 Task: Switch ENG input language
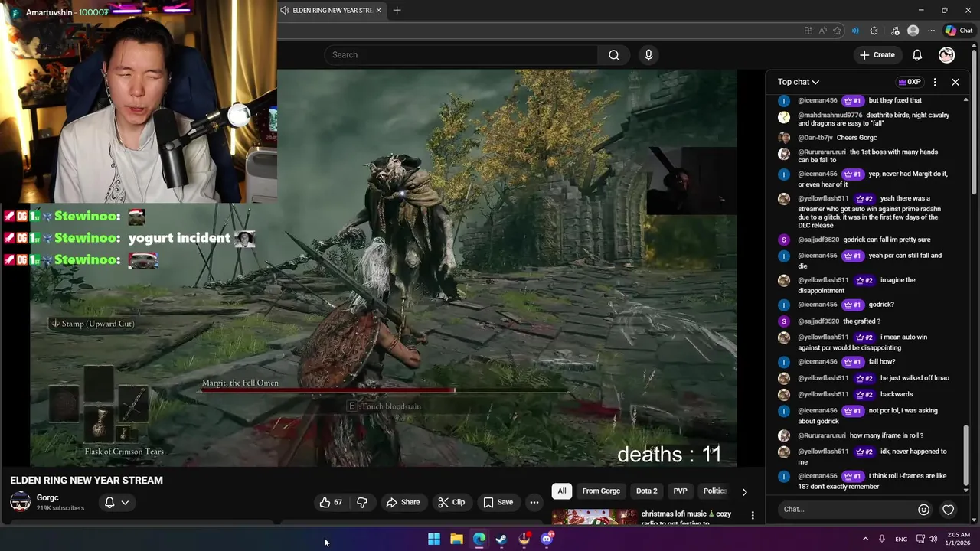(x=901, y=539)
